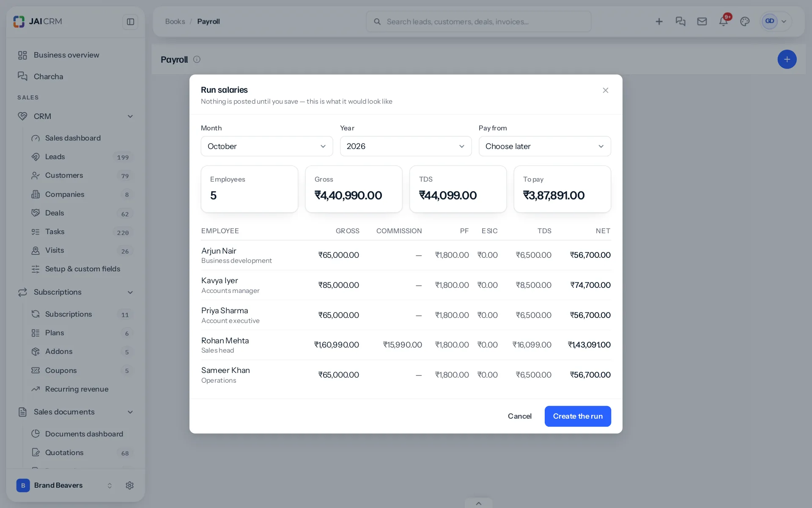Viewport: 812px width, 508px height.
Task: Collapse the Subscriptions section header
Action: (76, 292)
